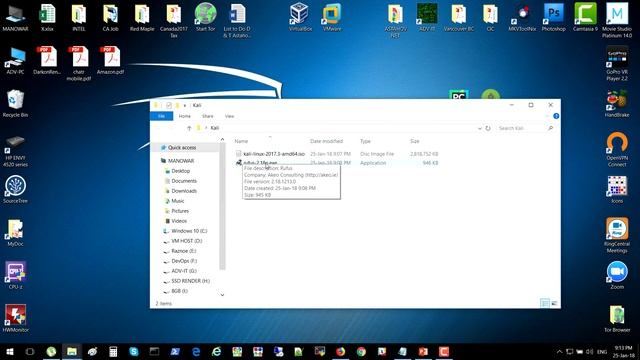This screenshot has height=360, width=640.
Task: Open Documents in navigation pane
Action: pyautogui.click(x=184, y=181)
